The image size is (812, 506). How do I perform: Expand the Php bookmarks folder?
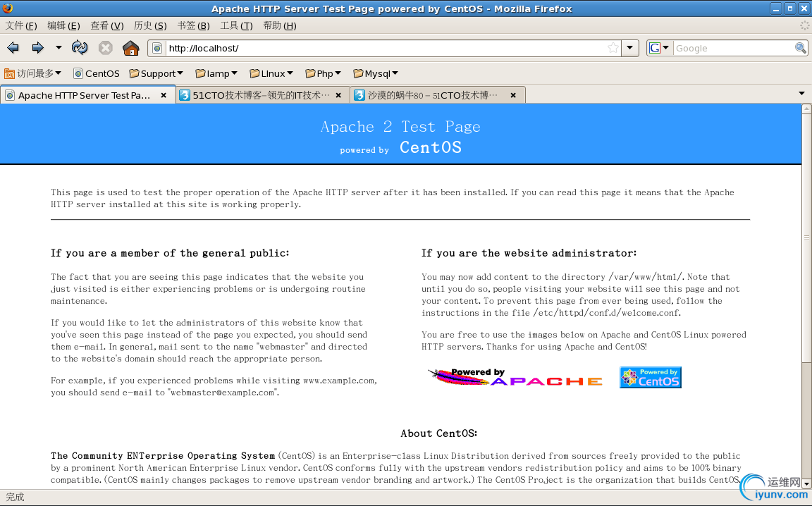pyautogui.click(x=323, y=73)
